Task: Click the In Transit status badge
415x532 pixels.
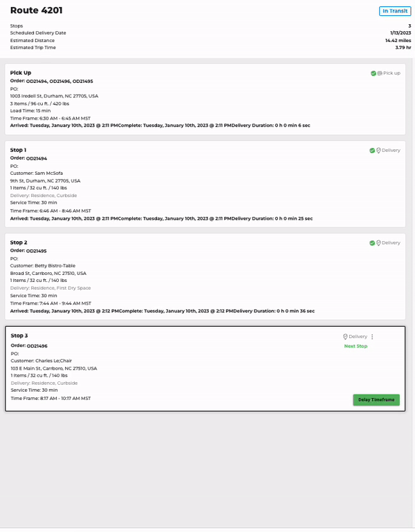Action: click(x=395, y=11)
